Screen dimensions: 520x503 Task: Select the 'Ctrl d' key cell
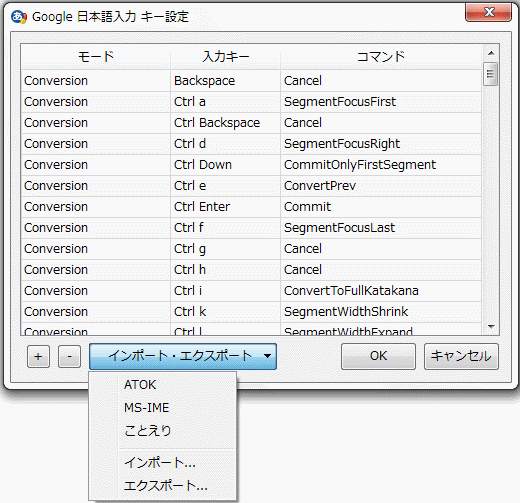[x=226, y=144]
